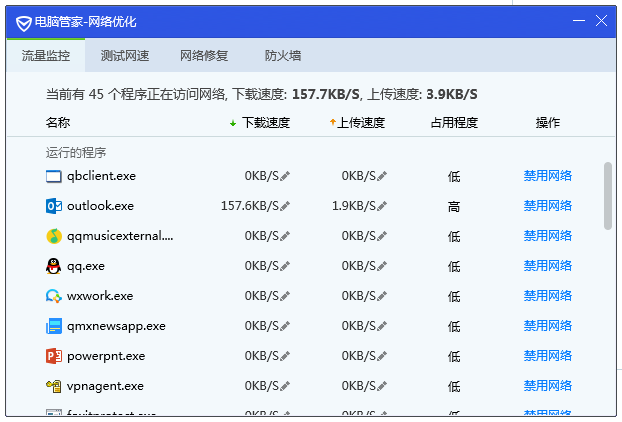The width and height of the screenshot is (622, 422).
Task: Edit upload limit for powerpnt.exe
Action: click(382, 356)
